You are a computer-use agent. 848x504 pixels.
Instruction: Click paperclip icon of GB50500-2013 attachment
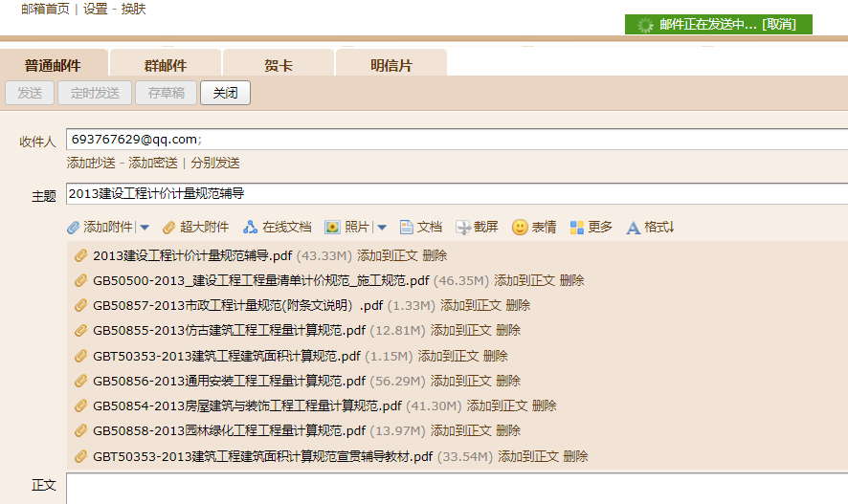coord(80,280)
